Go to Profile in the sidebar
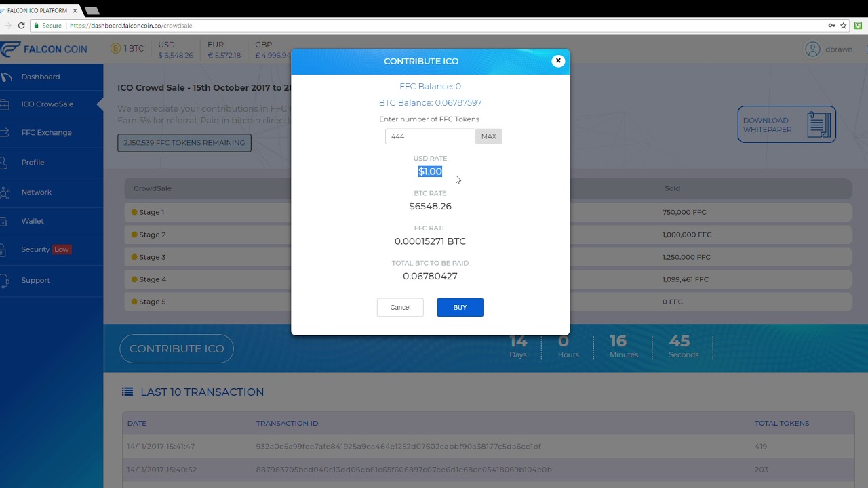The image size is (868, 488). [x=33, y=163]
